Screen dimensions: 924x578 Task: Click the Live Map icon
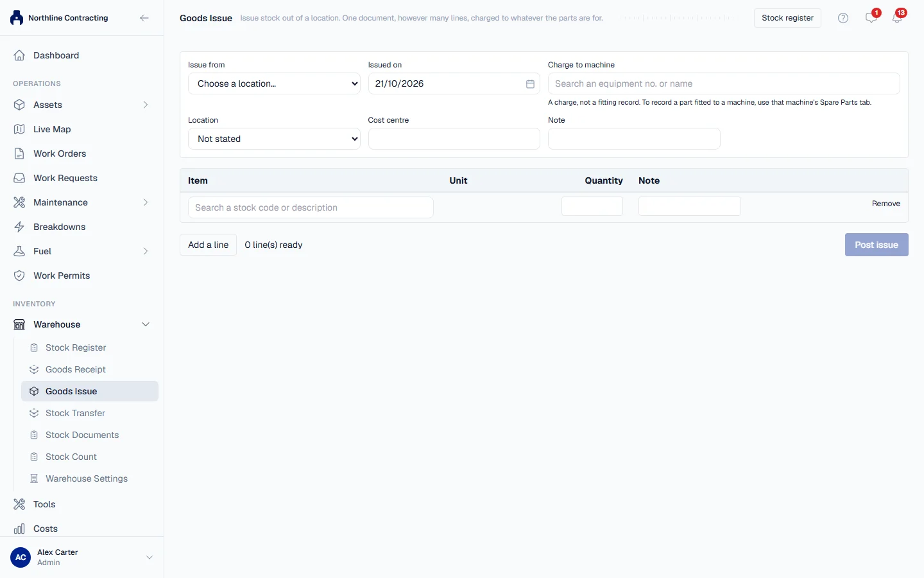[x=19, y=129]
